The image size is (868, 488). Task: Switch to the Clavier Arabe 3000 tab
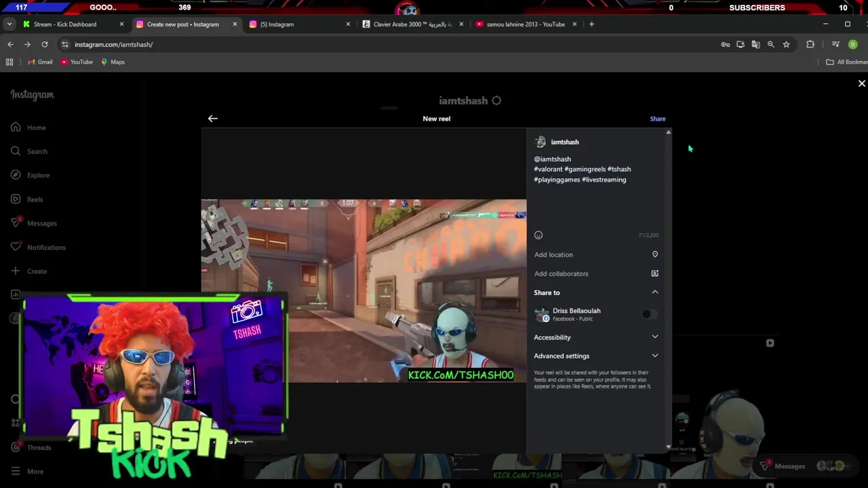click(413, 24)
